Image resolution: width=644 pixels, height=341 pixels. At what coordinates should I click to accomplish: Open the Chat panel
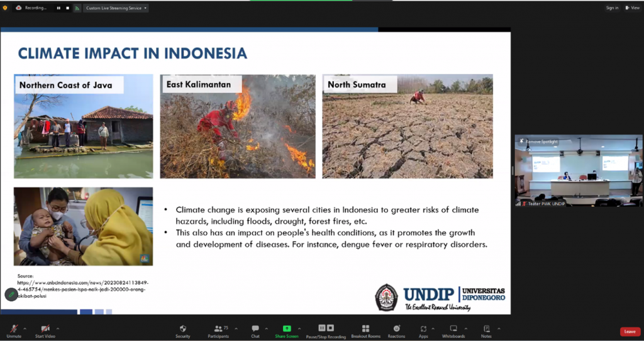point(255,329)
